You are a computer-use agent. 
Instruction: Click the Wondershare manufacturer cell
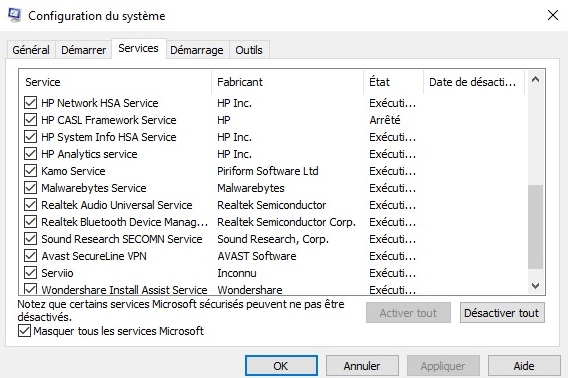point(250,290)
